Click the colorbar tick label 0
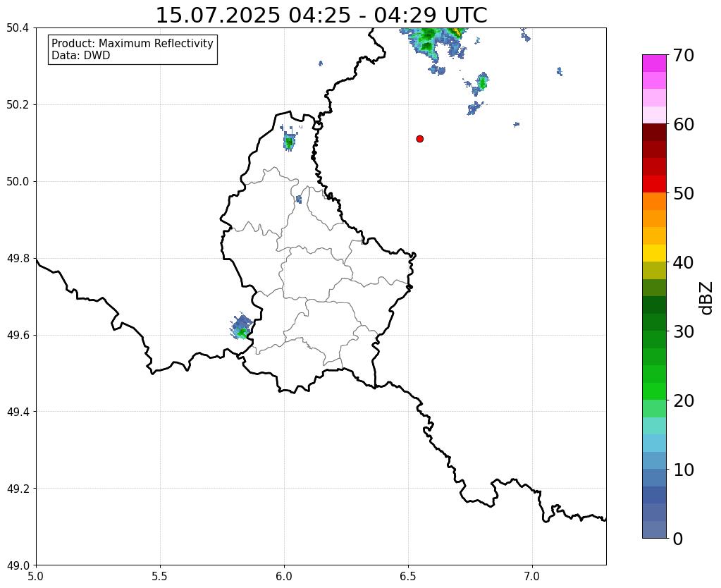 678,539
